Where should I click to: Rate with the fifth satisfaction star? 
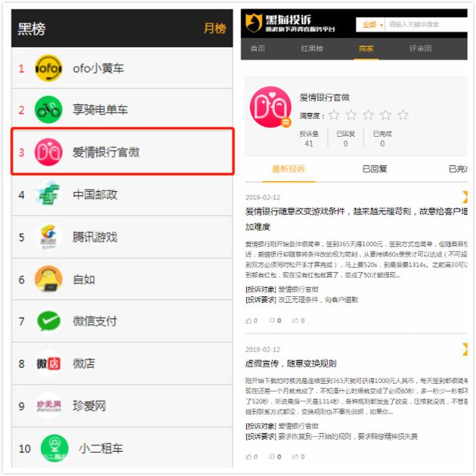(403, 115)
